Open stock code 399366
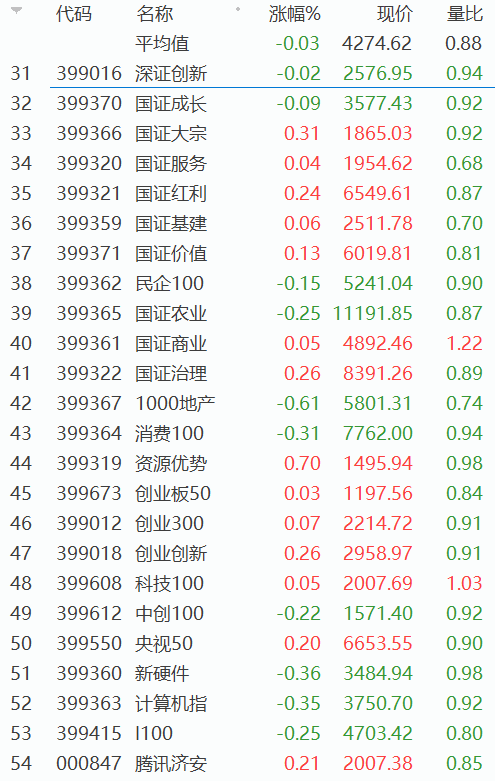This screenshot has width=495, height=781. click(89, 133)
